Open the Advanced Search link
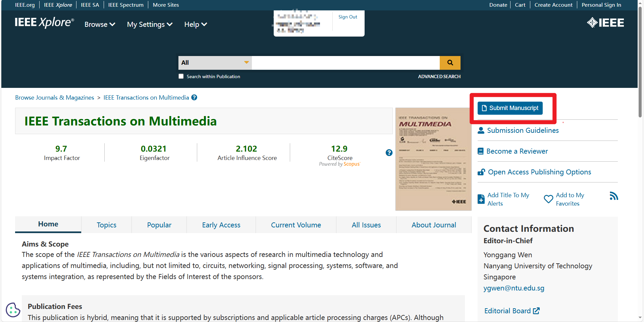 pos(439,76)
